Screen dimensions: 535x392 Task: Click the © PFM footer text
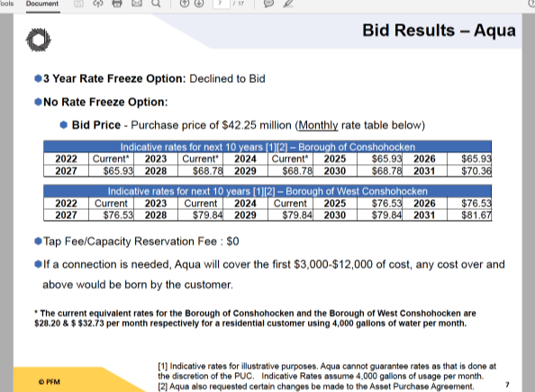pos(50,382)
